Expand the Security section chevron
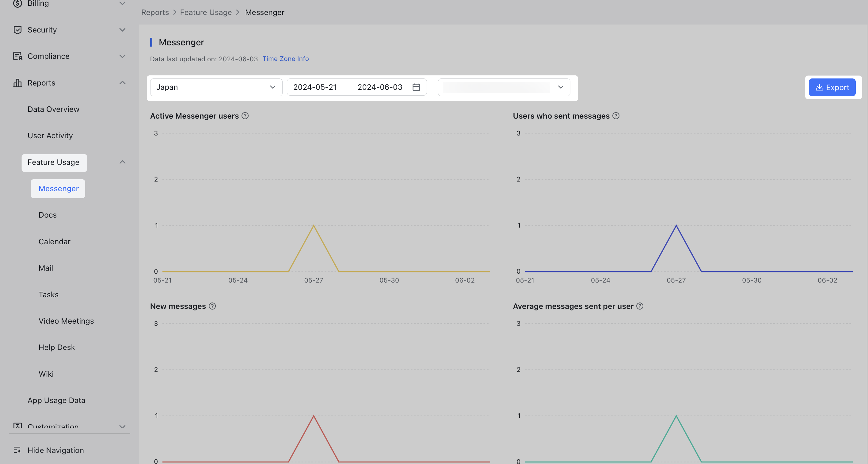 [122, 30]
